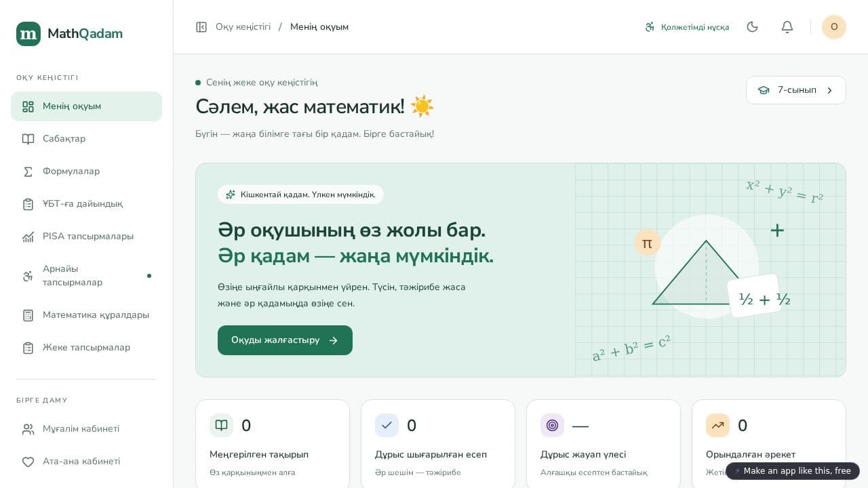This screenshot has height=488, width=868.
Task: Click the Оқу кеңістігі breadcrumb
Action: point(243,27)
